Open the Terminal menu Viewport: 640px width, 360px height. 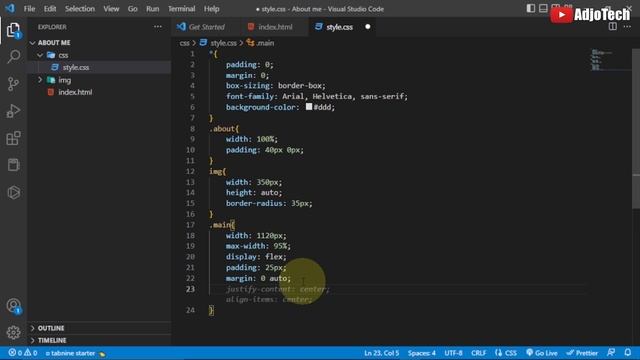click(x=182, y=9)
